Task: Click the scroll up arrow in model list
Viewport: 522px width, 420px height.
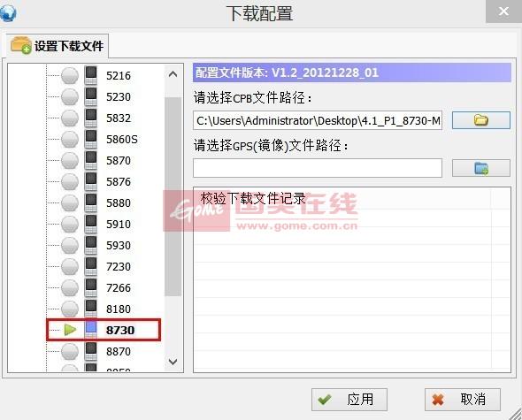Action: coord(173,74)
